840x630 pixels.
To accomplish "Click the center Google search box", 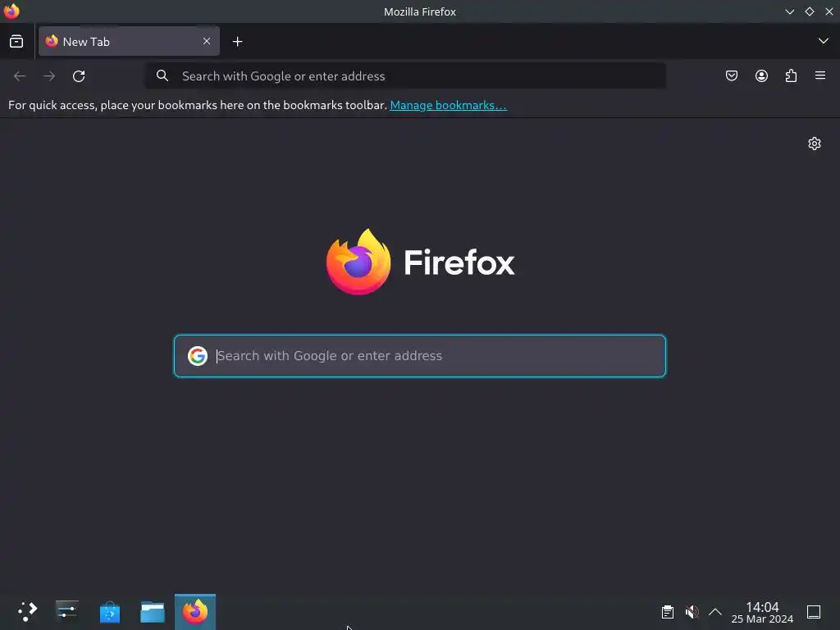I will (420, 356).
